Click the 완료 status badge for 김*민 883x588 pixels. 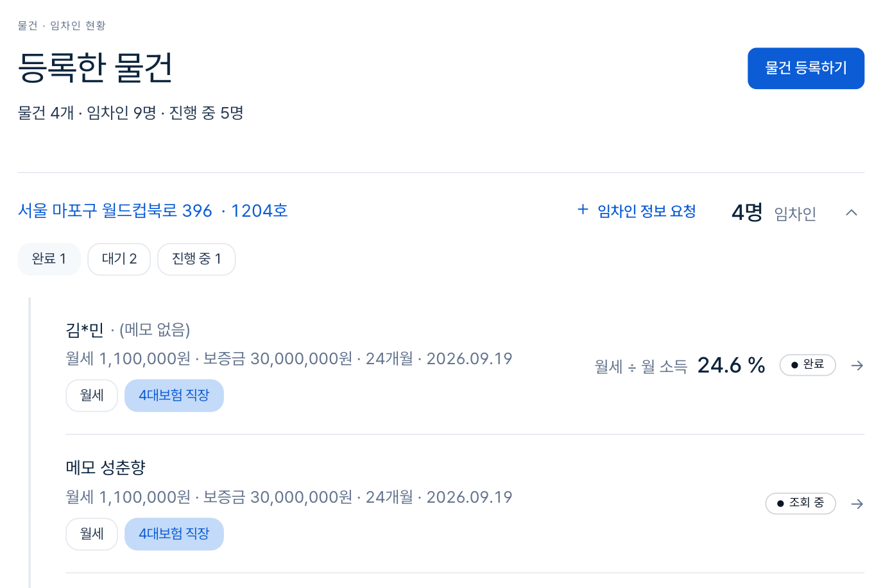point(807,365)
